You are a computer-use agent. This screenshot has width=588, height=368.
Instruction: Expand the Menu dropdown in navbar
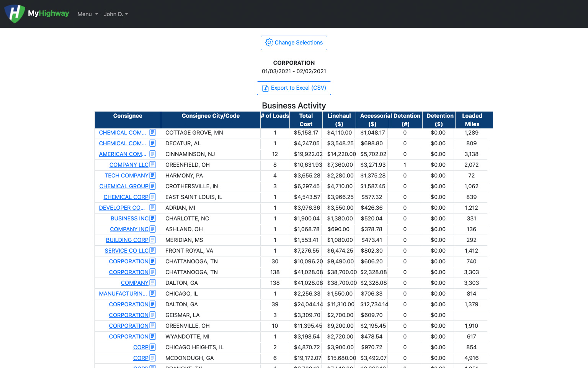pyautogui.click(x=88, y=14)
